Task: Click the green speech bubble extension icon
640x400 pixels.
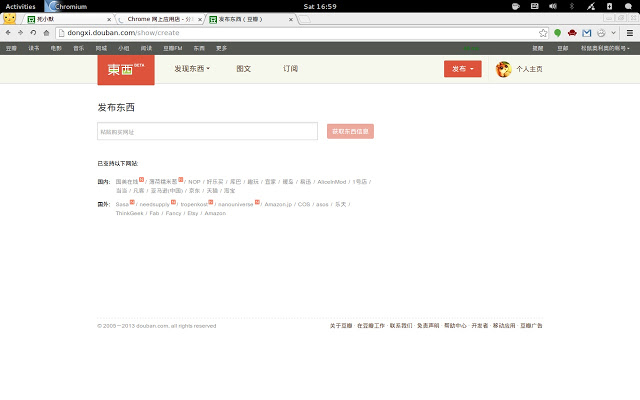Action: (558, 33)
